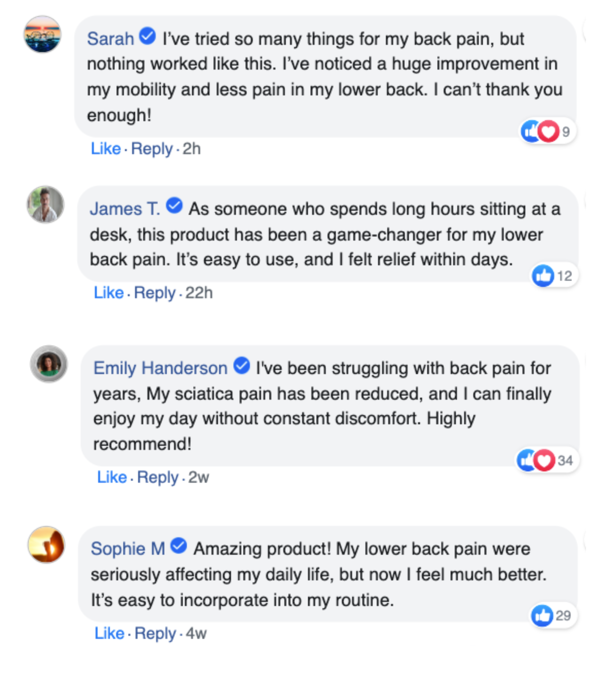Reply to Sarah's comment
The image size is (616, 675).
click(152, 149)
